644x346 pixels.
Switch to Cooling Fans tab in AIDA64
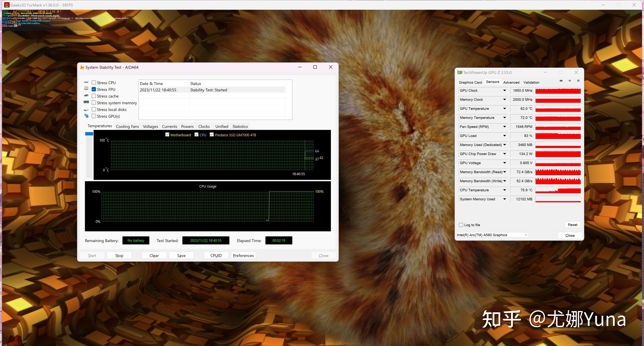pyautogui.click(x=127, y=126)
